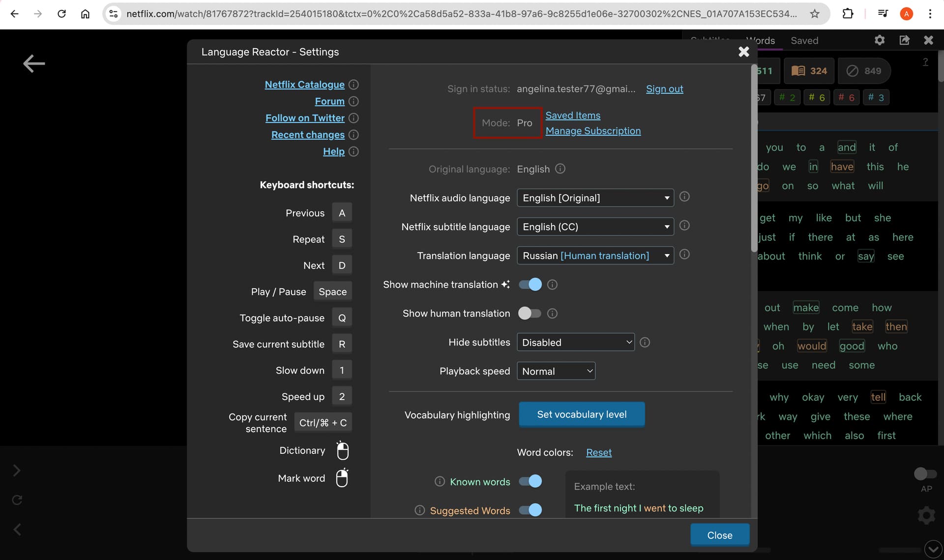Viewport: 944px width, 560px height.
Task: Click the gear icon in the side panel header
Action: tap(880, 40)
